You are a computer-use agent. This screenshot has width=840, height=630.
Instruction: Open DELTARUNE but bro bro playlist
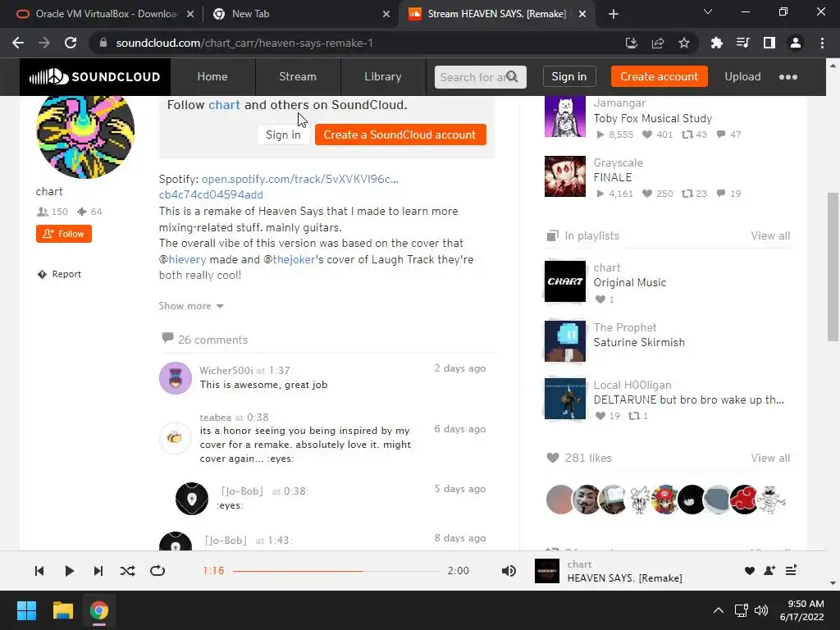pyautogui.click(x=688, y=399)
